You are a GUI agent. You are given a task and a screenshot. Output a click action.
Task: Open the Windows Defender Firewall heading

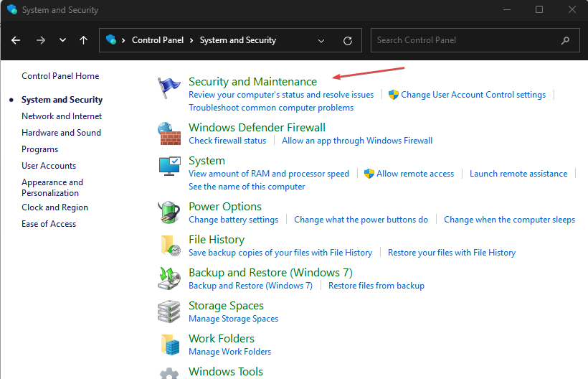257,127
